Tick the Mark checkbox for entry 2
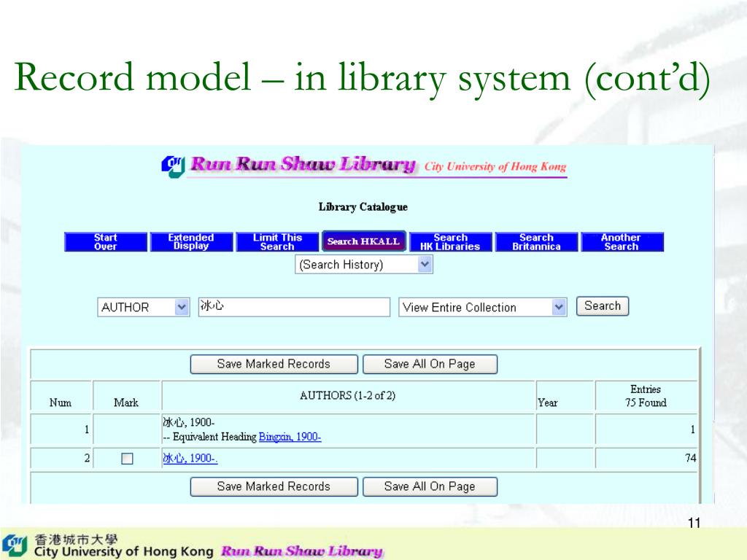The image size is (747, 560). tap(127, 459)
